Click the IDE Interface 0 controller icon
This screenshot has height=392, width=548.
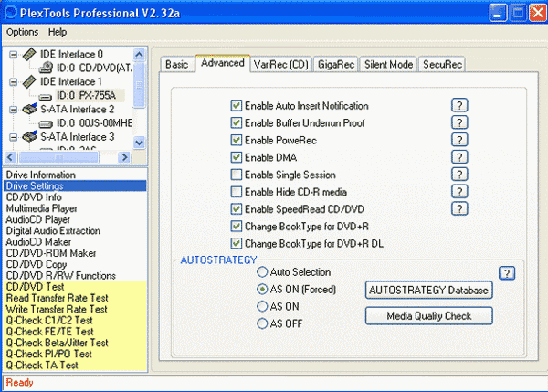(x=29, y=54)
